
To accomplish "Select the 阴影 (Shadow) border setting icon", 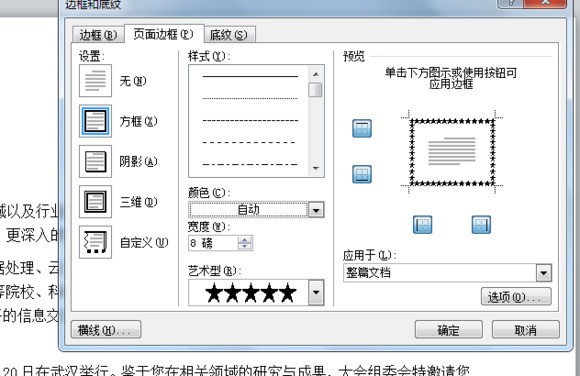I will 95,161.
